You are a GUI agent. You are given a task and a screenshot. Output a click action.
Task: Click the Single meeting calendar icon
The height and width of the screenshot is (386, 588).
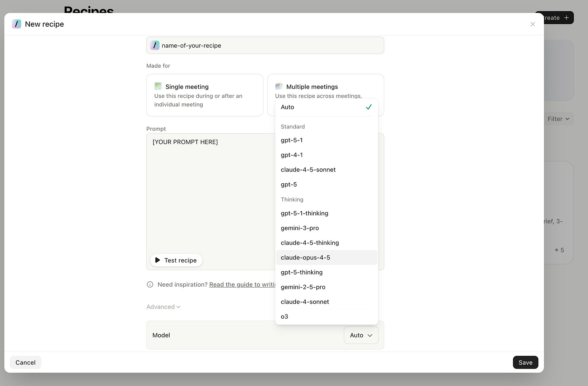tap(158, 86)
